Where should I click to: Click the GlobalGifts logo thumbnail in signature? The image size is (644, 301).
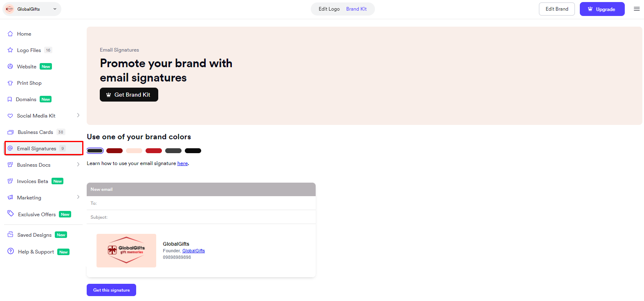click(126, 251)
